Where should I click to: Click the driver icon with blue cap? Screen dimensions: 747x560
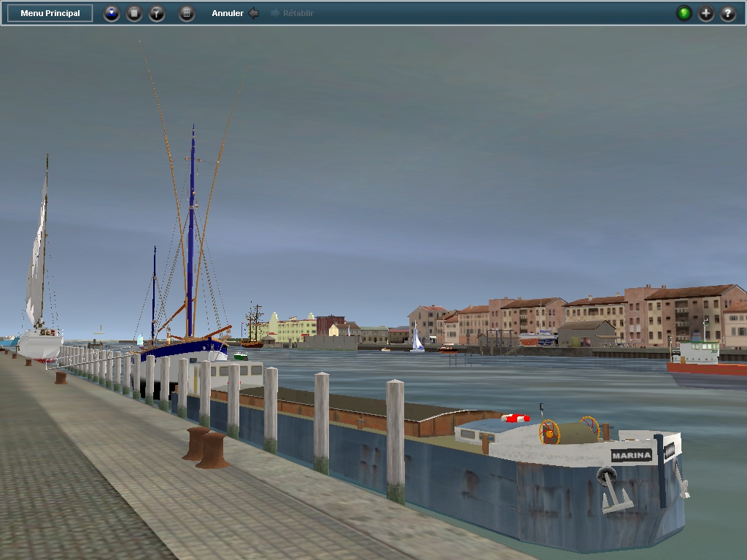(112, 13)
